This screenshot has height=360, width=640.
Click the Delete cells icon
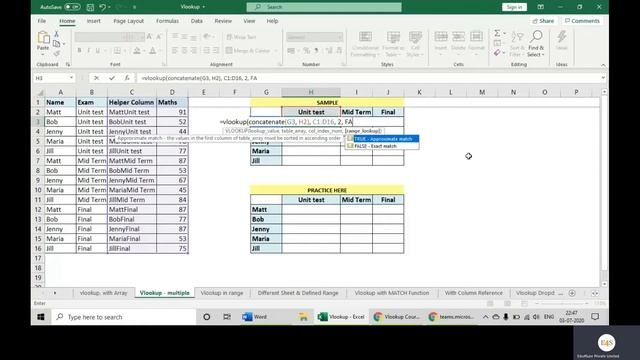[458, 38]
